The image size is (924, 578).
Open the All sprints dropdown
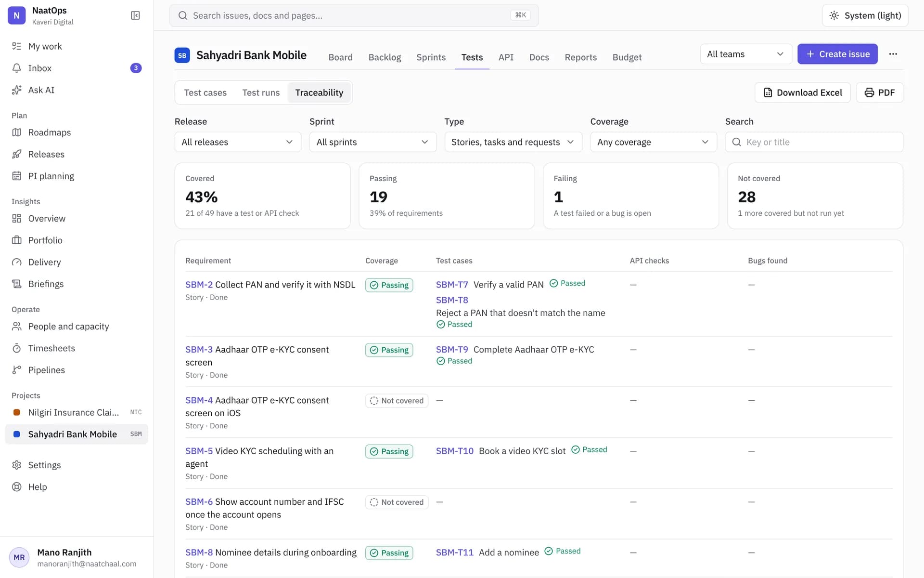pos(372,142)
